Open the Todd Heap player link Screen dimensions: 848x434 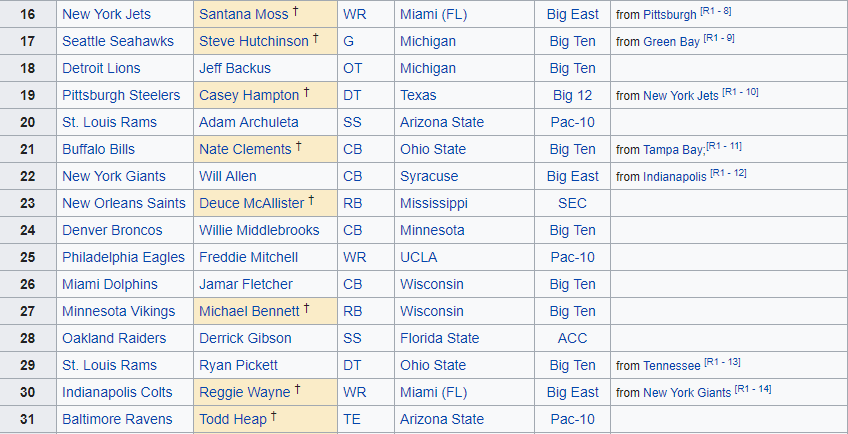233,420
